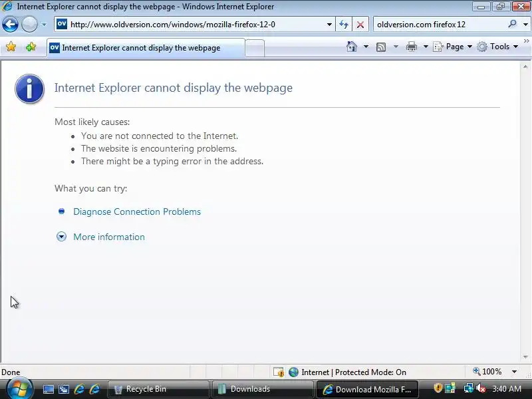The width and height of the screenshot is (532, 399).
Task: Stop loading with the red X icon
Action: 360,25
